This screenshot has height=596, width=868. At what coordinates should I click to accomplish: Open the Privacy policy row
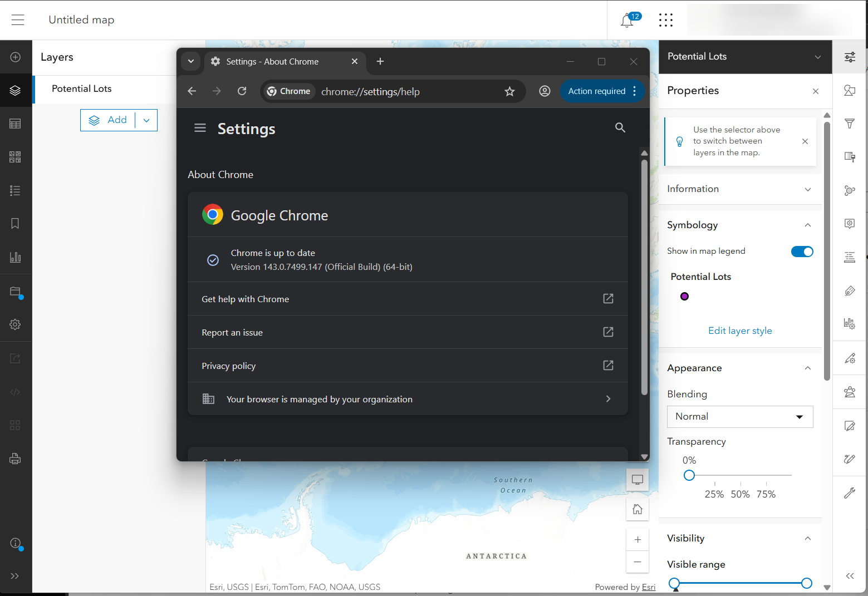pos(408,366)
